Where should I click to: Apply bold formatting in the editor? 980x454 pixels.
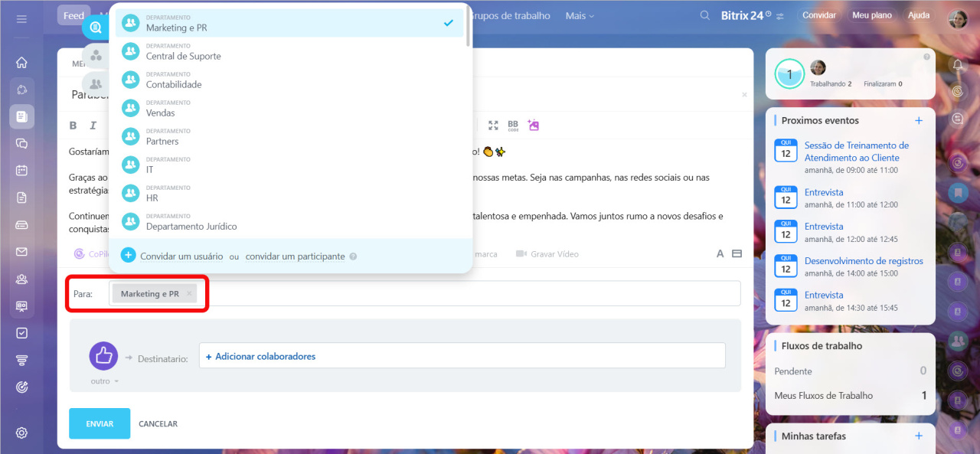pyautogui.click(x=73, y=126)
